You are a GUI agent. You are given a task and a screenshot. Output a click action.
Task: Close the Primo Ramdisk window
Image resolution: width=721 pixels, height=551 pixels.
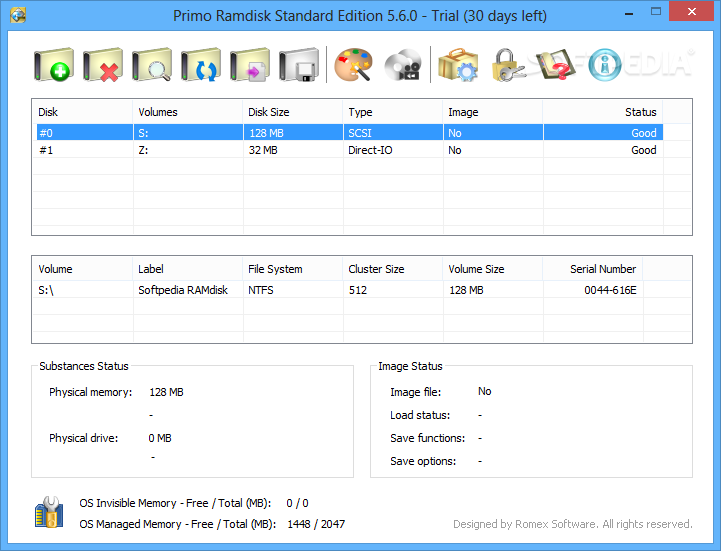coord(692,11)
